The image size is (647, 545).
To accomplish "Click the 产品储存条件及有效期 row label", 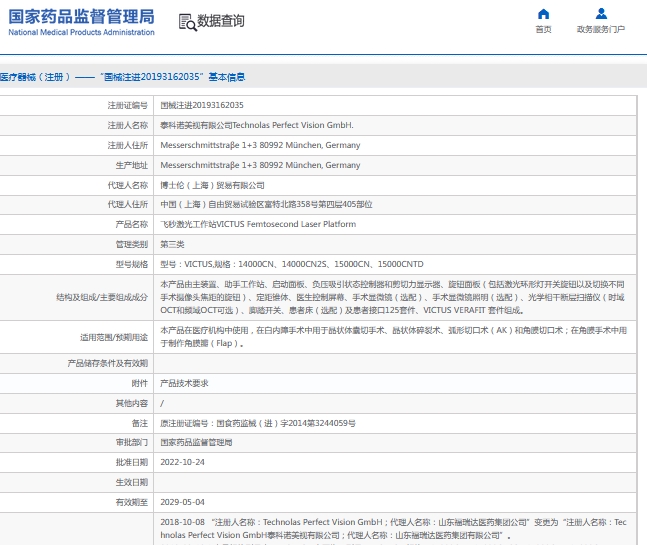I will tap(108, 363).
